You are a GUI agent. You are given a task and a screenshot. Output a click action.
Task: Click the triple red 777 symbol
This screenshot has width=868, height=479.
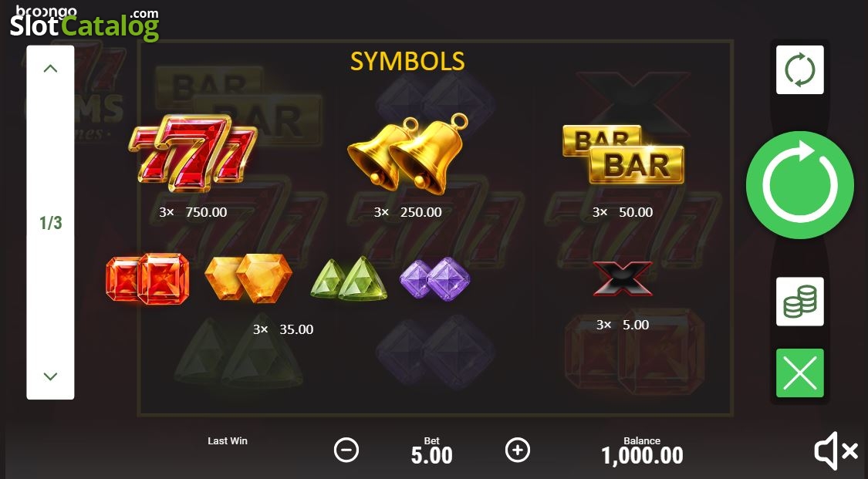pos(193,153)
